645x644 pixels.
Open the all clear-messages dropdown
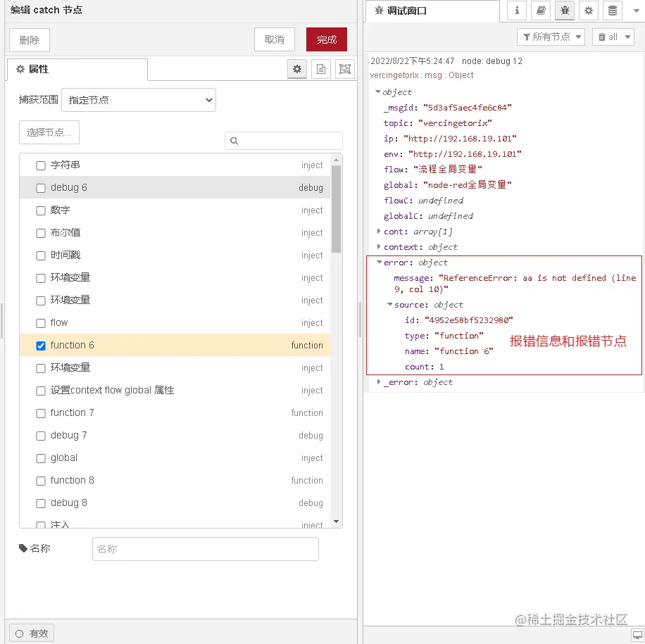click(x=613, y=37)
